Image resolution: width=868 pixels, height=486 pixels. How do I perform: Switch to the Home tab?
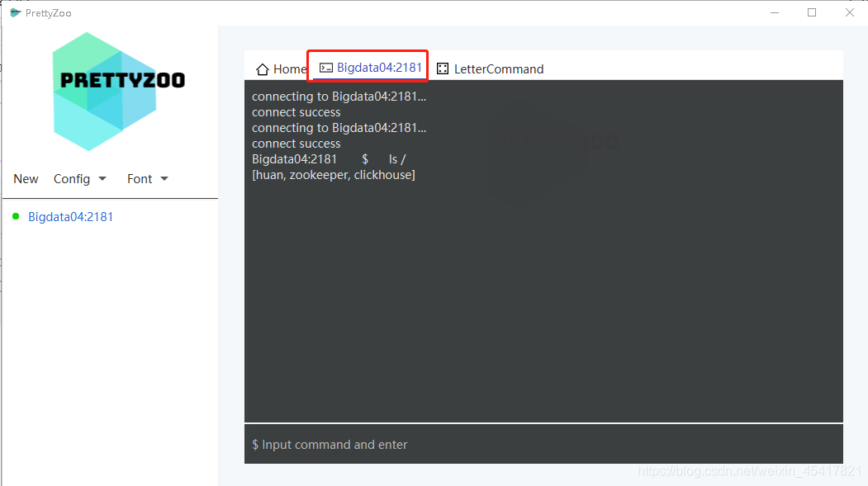tap(282, 69)
